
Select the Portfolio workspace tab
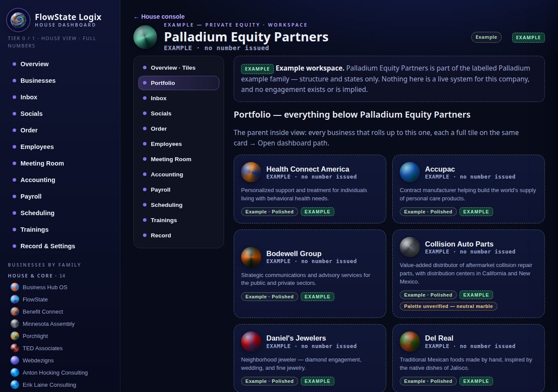[x=179, y=83]
